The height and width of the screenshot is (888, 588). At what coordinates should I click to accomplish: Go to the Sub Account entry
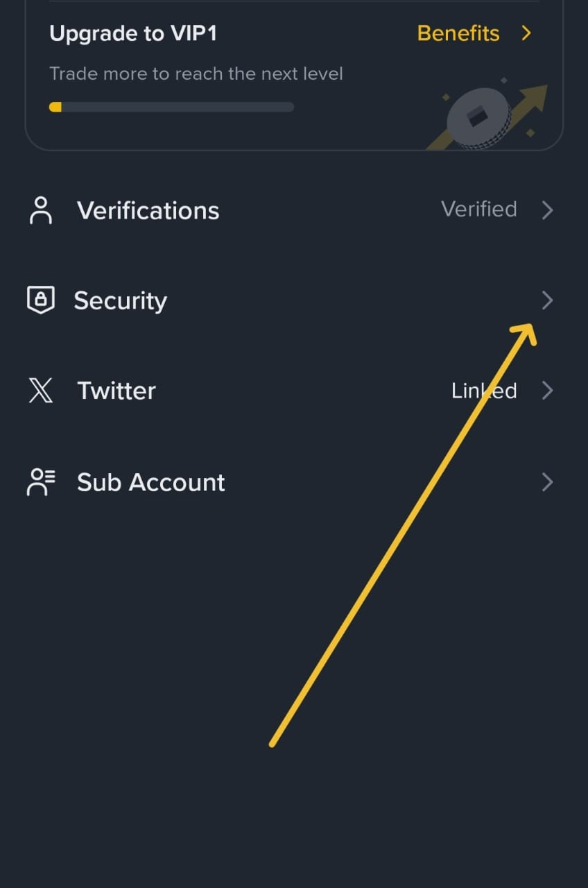(x=150, y=482)
